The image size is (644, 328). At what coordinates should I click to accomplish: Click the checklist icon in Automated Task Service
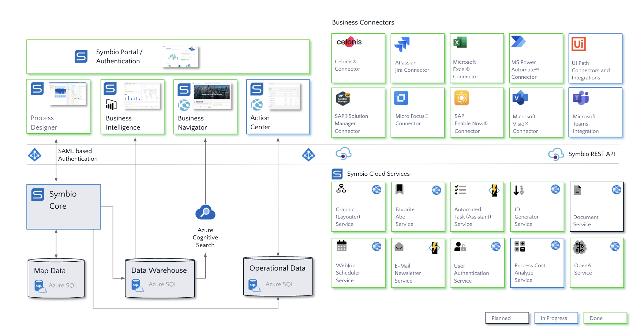460,190
